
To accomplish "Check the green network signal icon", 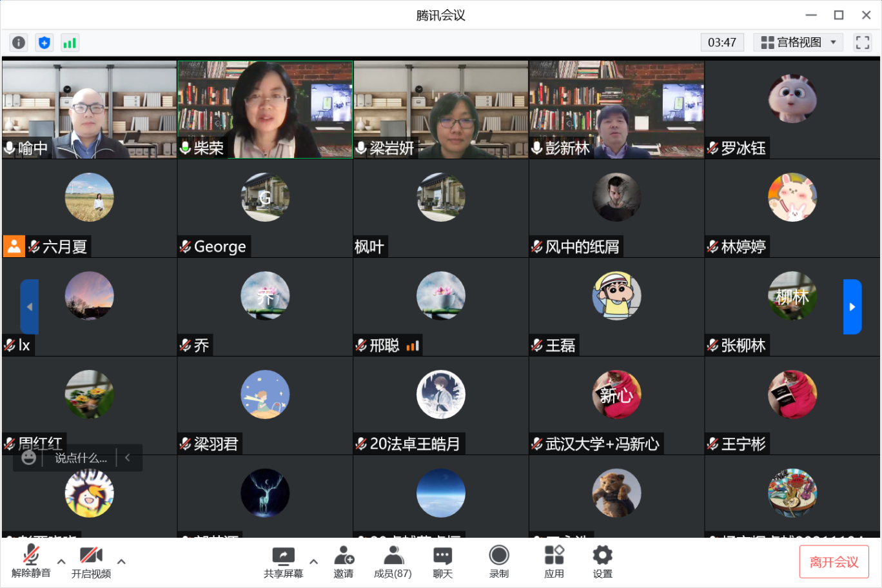I will 70,43.
